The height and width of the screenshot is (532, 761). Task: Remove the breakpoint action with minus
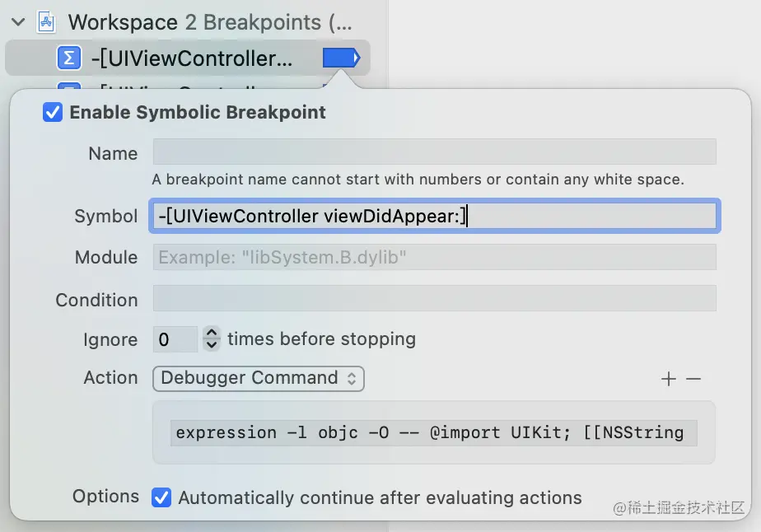tap(693, 379)
